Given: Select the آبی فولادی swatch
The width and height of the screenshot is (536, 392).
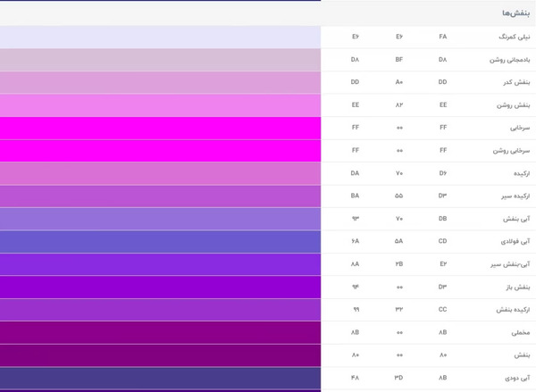Looking at the screenshot, I should coord(160,242).
